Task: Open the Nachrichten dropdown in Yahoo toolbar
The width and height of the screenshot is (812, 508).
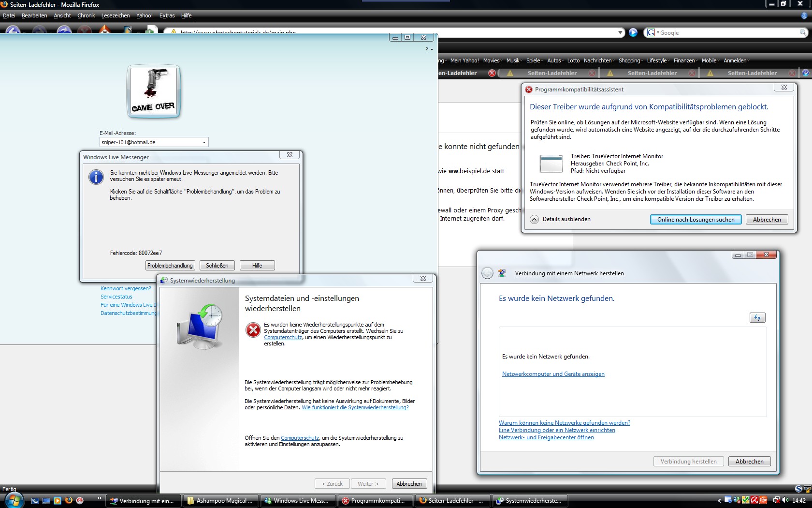Action: coord(599,60)
